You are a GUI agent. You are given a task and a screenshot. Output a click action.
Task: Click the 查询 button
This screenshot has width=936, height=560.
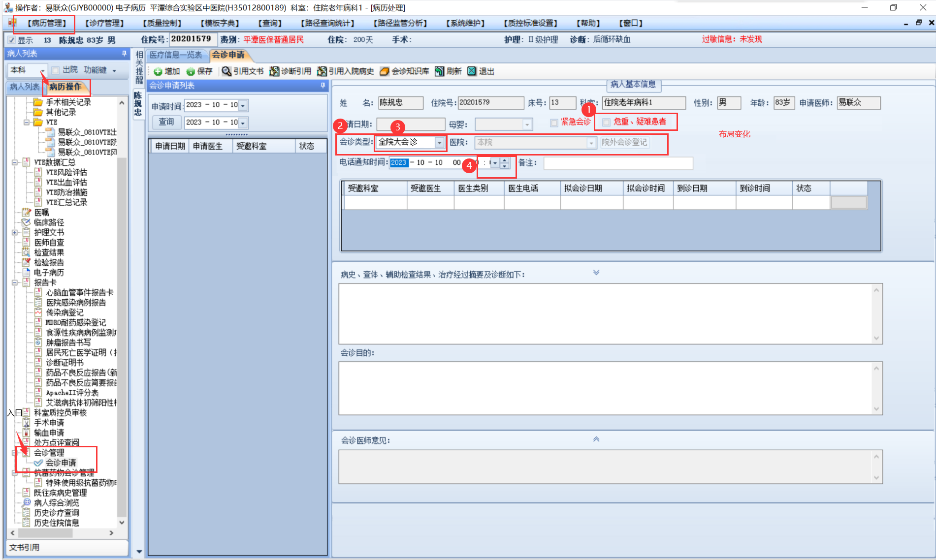click(x=166, y=122)
